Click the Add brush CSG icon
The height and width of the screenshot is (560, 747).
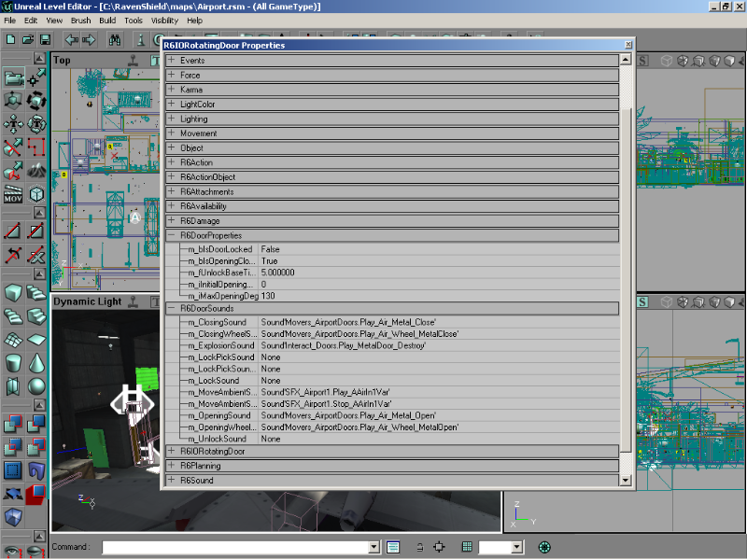13,424
